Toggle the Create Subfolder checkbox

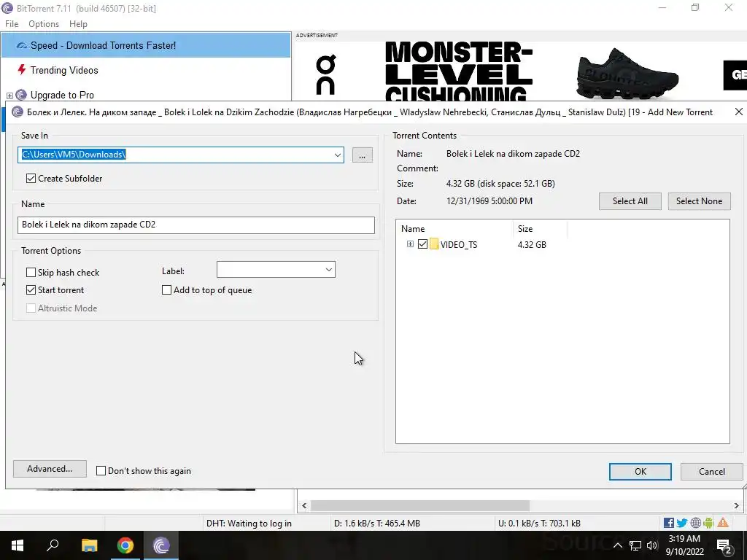pyautogui.click(x=31, y=178)
